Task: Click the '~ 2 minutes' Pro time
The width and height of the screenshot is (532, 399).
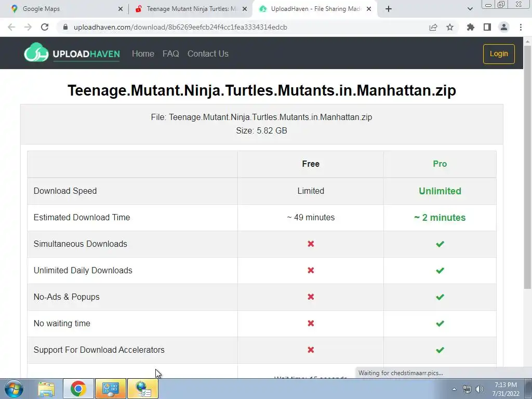Action: [440, 218]
